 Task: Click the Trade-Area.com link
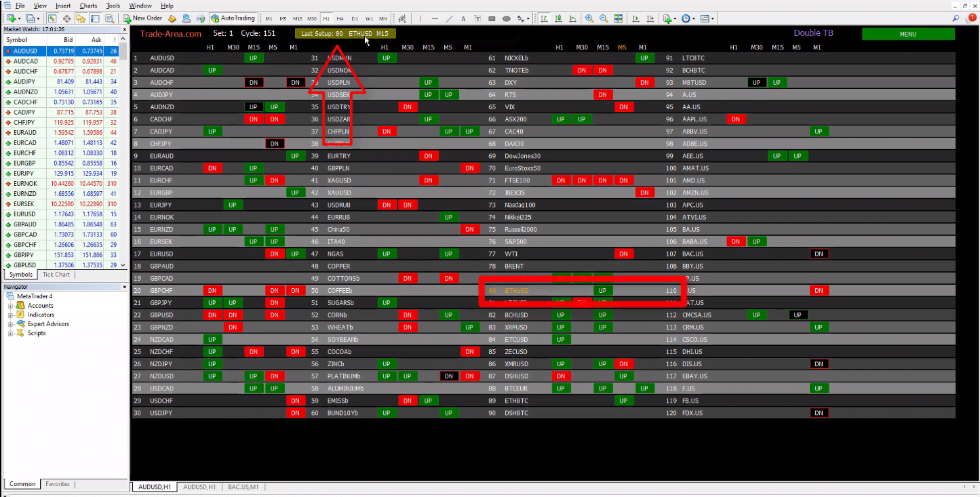pyautogui.click(x=170, y=34)
